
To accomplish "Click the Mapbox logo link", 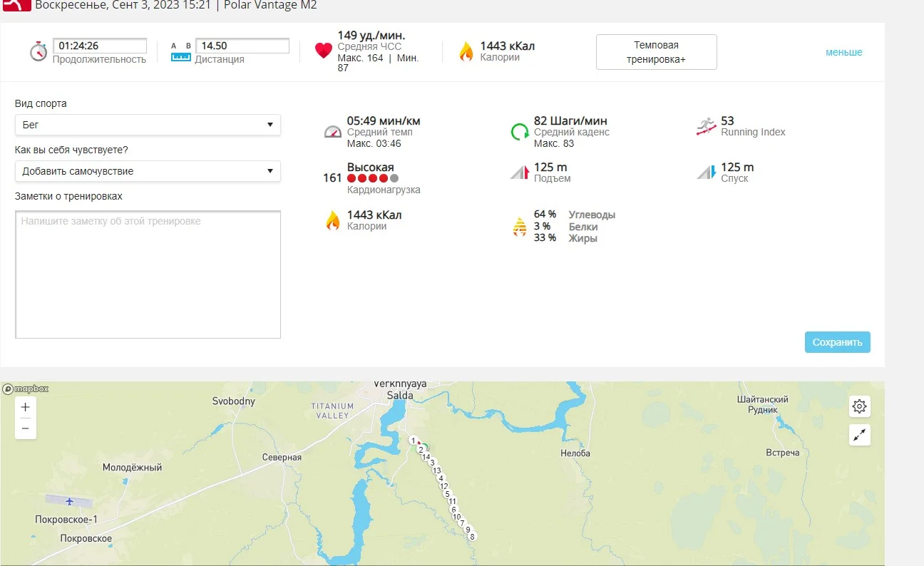I will click(26, 389).
